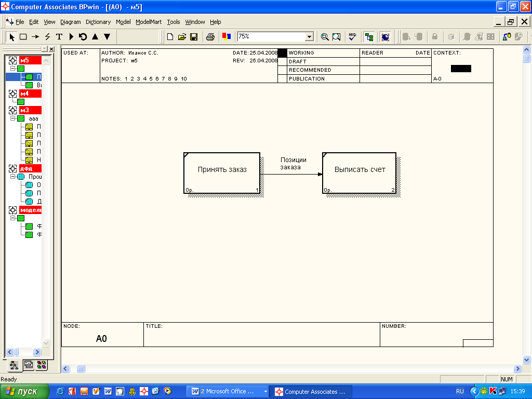This screenshot has height=399, width=532.
Task: Click the Выписать счет activity box
Action: (360, 172)
